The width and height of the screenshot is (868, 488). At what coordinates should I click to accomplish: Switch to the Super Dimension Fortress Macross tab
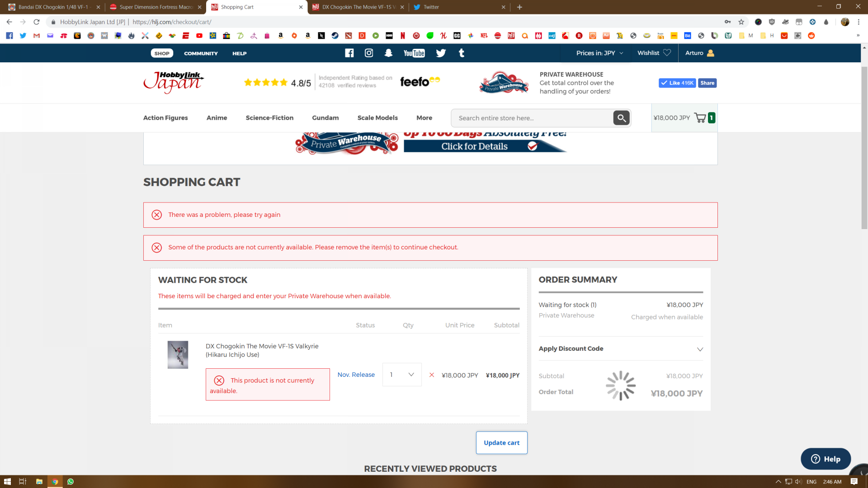[x=155, y=7]
